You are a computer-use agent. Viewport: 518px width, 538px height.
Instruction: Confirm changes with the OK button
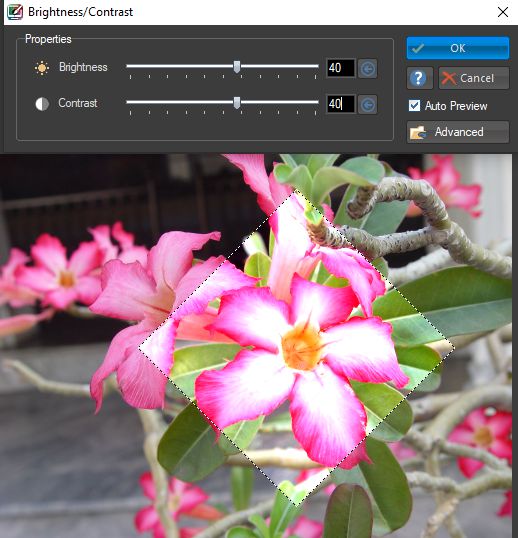[458, 48]
